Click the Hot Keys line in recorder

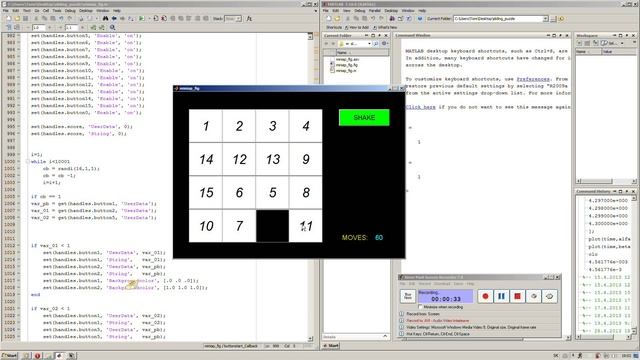pos(438,334)
